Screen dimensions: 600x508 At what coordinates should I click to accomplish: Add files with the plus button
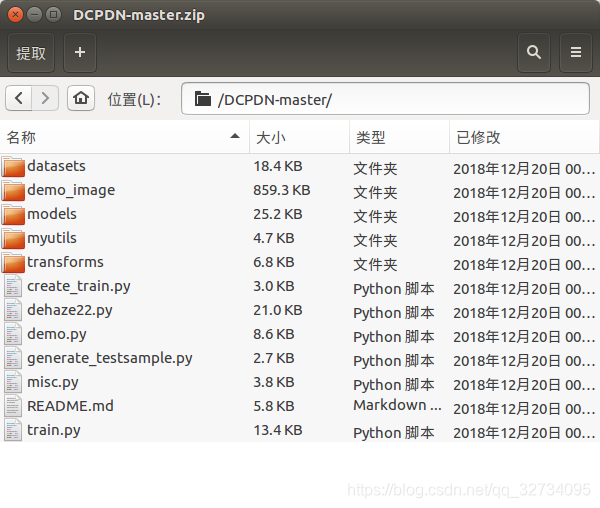click(x=80, y=52)
